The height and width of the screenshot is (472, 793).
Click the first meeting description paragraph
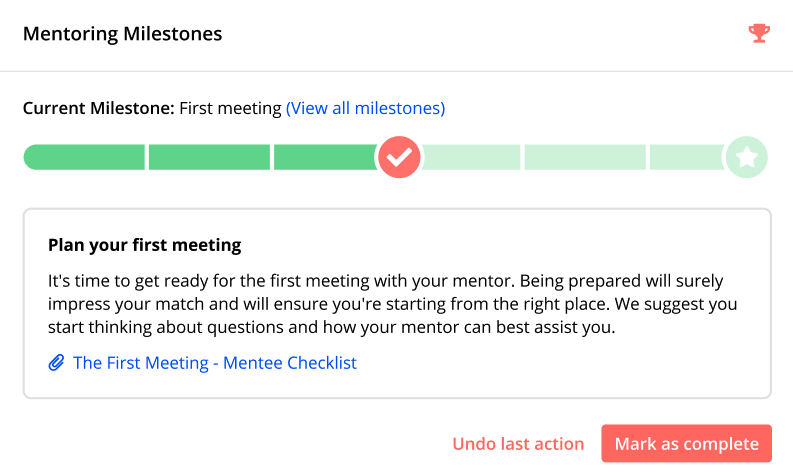pyautogui.click(x=392, y=304)
